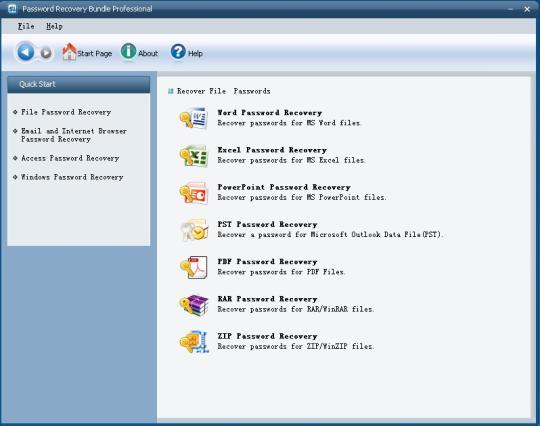540x426 pixels.
Task: Click the Start Page house icon
Action: 69,52
